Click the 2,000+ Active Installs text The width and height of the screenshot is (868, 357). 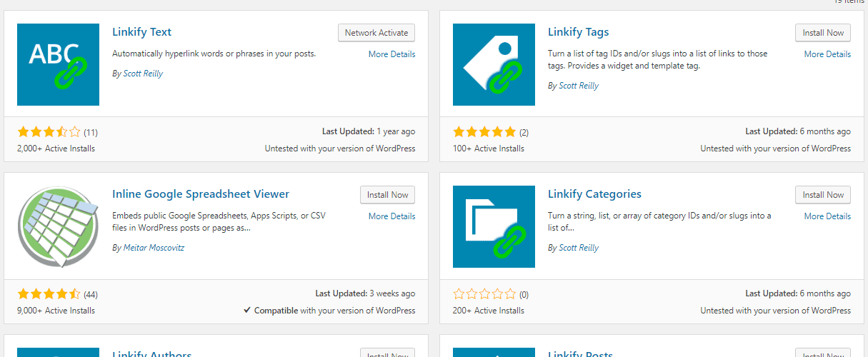[56, 149]
